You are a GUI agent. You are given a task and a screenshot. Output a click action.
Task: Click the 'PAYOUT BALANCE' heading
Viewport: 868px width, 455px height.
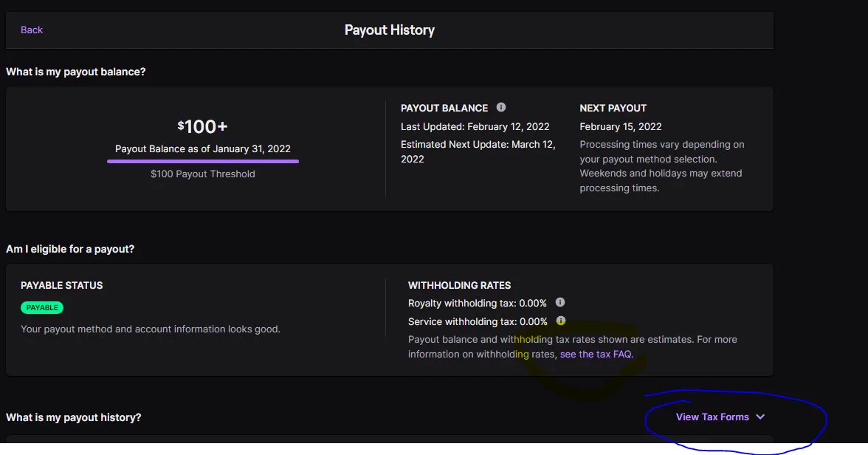pos(444,108)
